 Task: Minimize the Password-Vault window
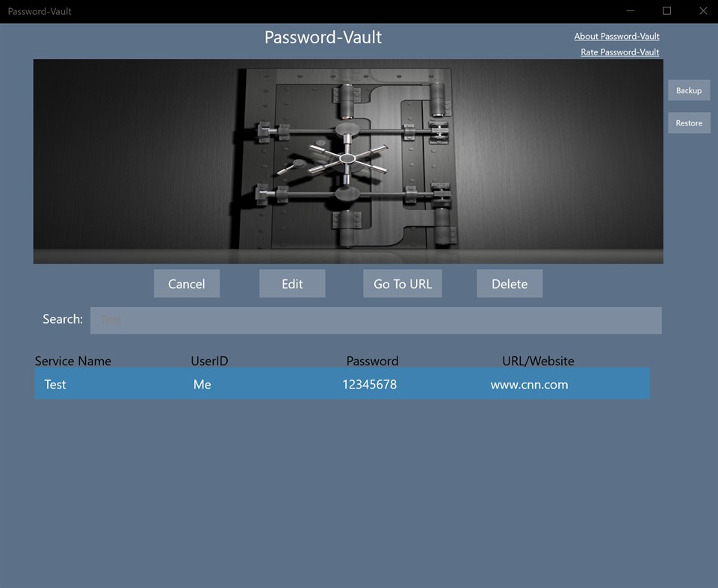pyautogui.click(x=631, y=11)
